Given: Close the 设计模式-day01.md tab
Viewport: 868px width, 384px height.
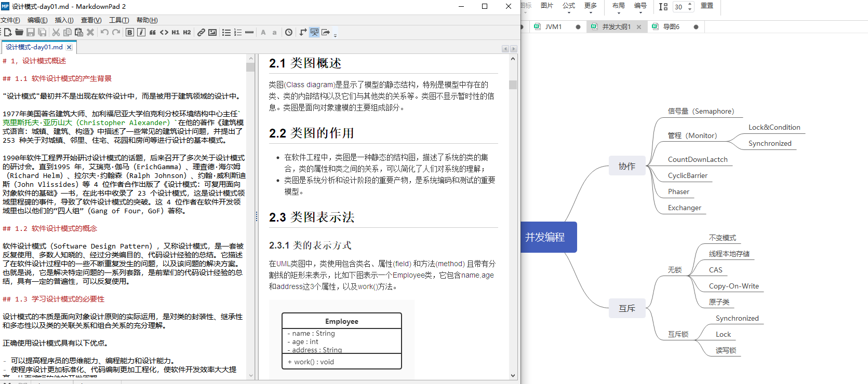Looking at the screenshot, I should (69, 47).
